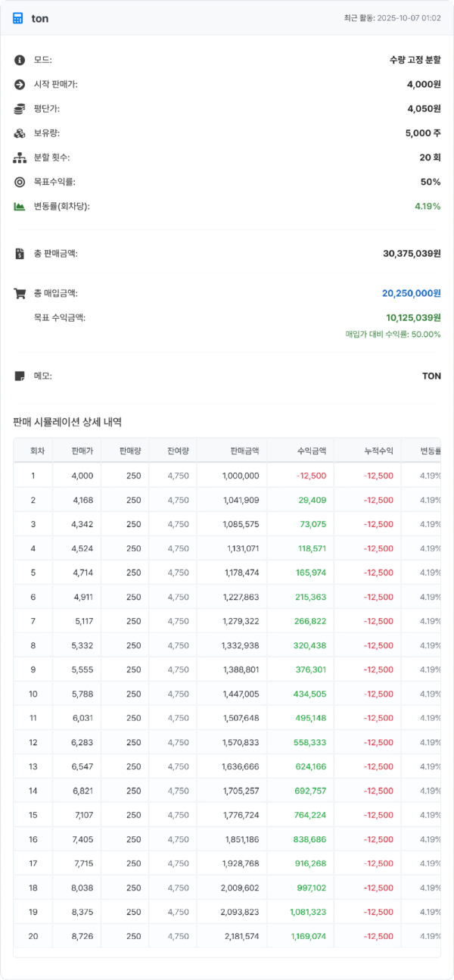Screen dimensions: 454x980
Task: Click the TON memo text
Action: tap(433, 376)
